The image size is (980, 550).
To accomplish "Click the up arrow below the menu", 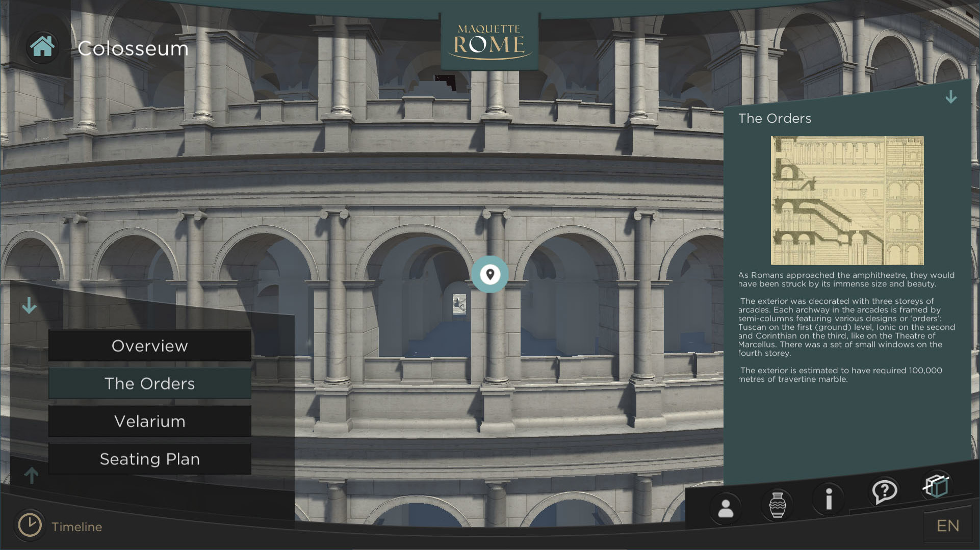I will pos(31,475).
